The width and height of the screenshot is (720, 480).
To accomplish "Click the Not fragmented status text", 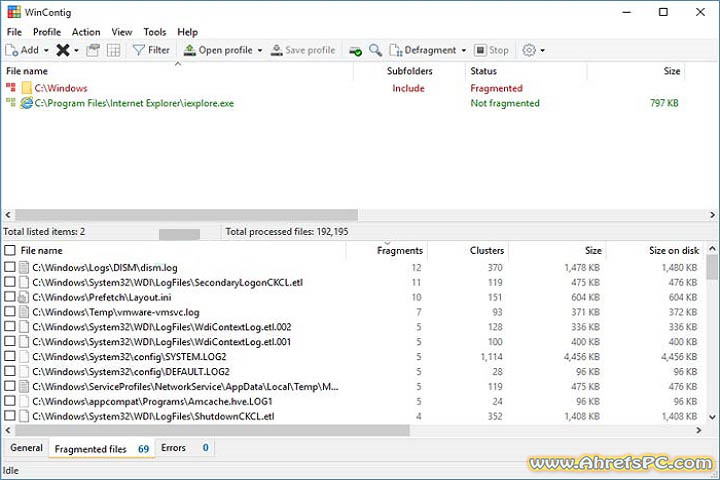I will point(505,103).
